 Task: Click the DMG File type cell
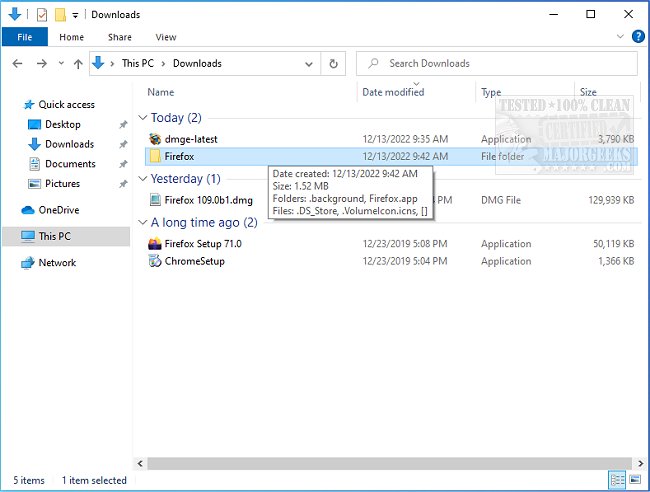(x=501, y=200)
